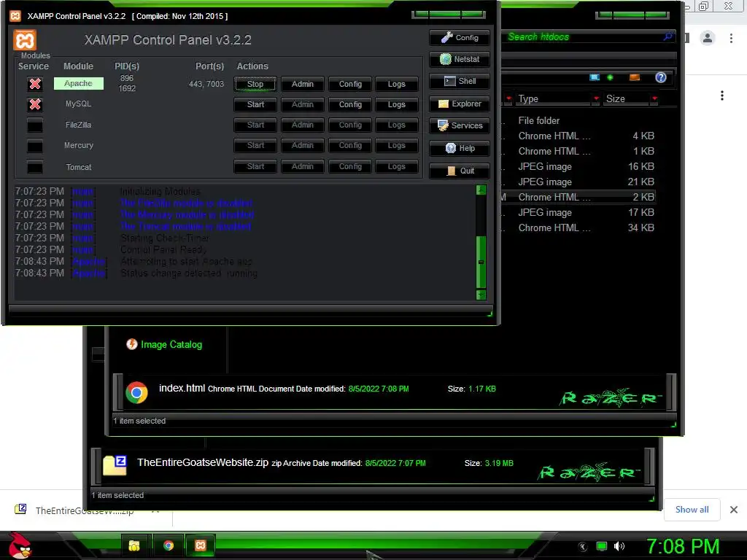This screenshot has height=560, width=747.
Task: View Apache Logs
Action: tap(396, 84)
